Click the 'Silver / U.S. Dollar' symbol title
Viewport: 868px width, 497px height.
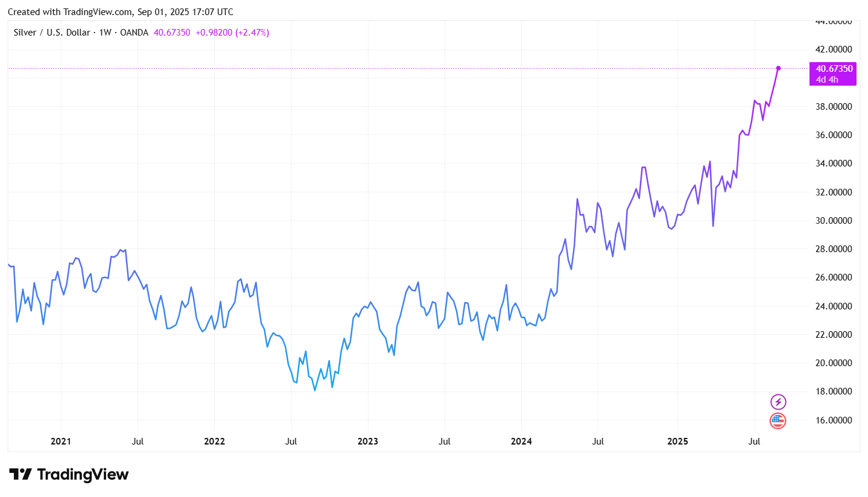pyautogui.click(x=51, y=33)
